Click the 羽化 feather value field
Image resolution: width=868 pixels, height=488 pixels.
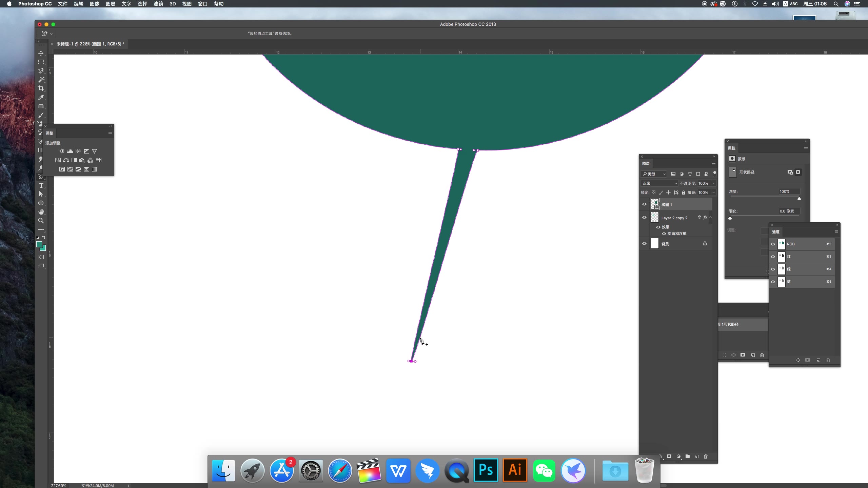pyautogui.click(x=789, y=211)
